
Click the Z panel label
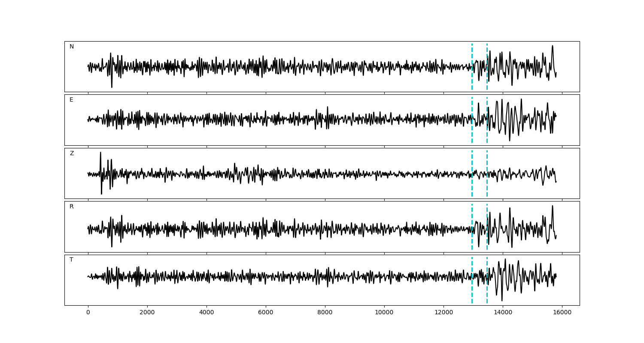pyautogui.click(x=72, y=153)
